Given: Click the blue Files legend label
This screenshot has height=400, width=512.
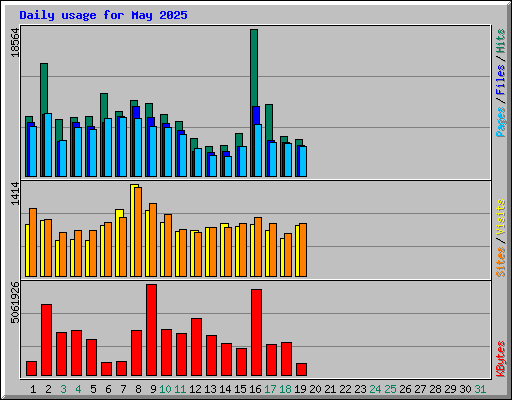Looking at the screenshot, I should click(500, 80).
